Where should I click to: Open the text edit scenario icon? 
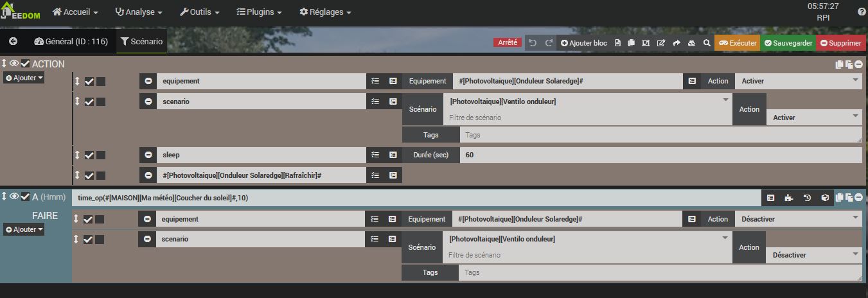point(661,43)
